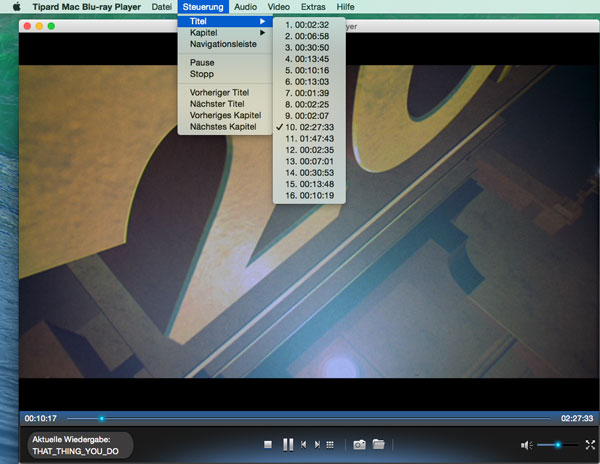The width and height of the screenshot is (600, 464).
Task: Close the player window with red button
Action: click(x=27, y=26)
